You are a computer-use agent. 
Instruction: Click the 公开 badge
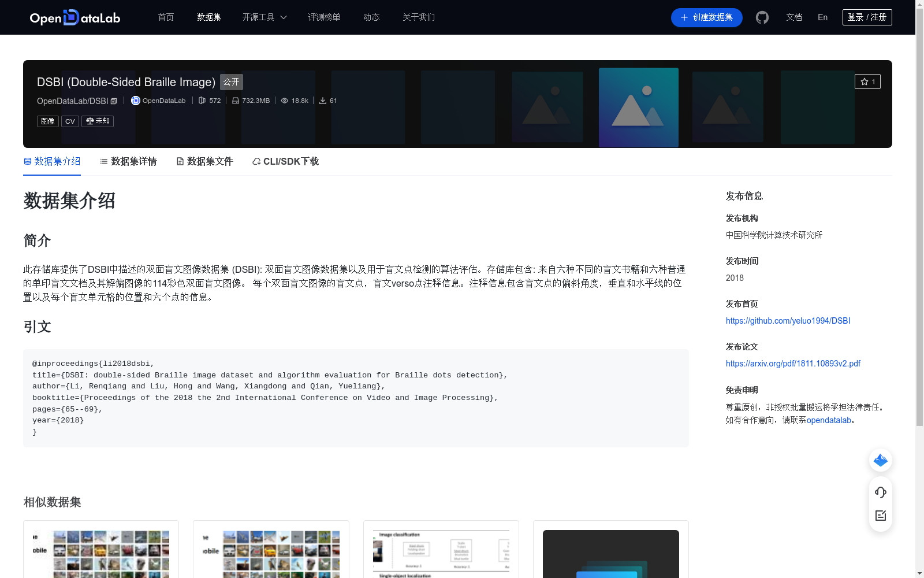[x=232, y=82]
